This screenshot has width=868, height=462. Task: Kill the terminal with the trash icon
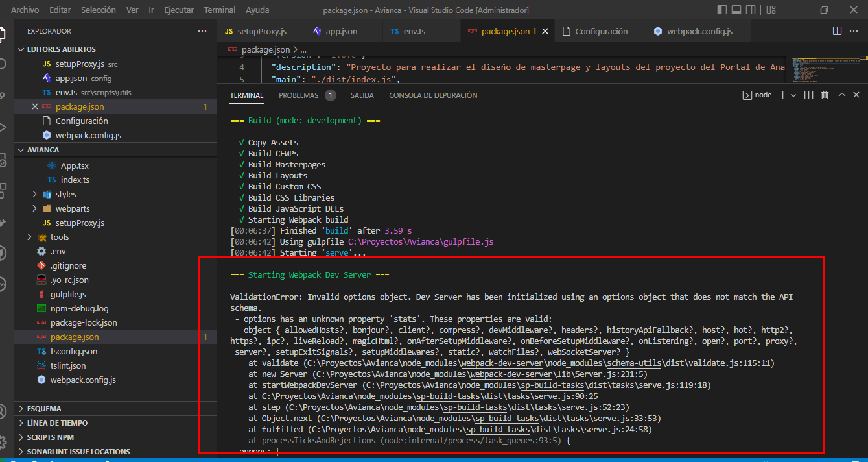click(825, 95)
